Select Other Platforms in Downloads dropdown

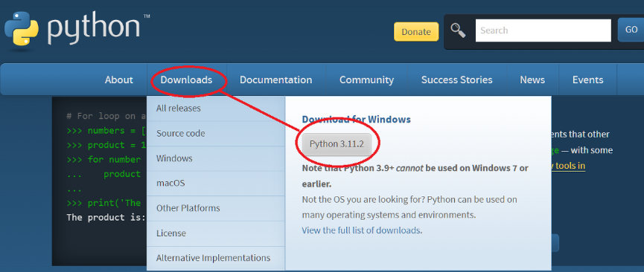pos(216,208)
